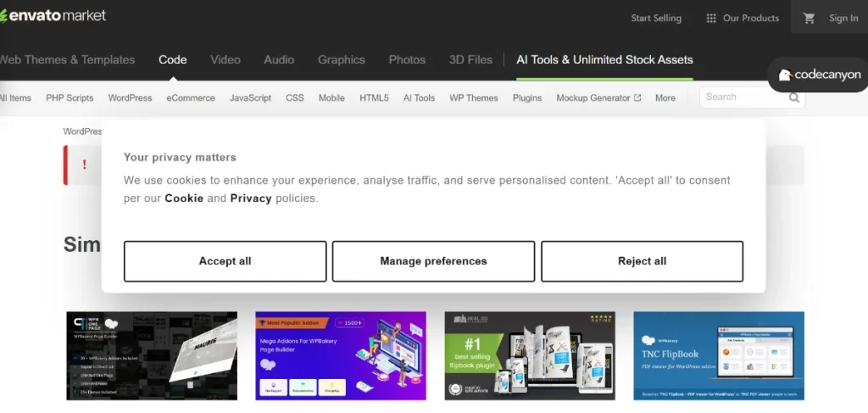The image size is (868, 413).
Task: Open the Cookie policy link
Action: 184,198
